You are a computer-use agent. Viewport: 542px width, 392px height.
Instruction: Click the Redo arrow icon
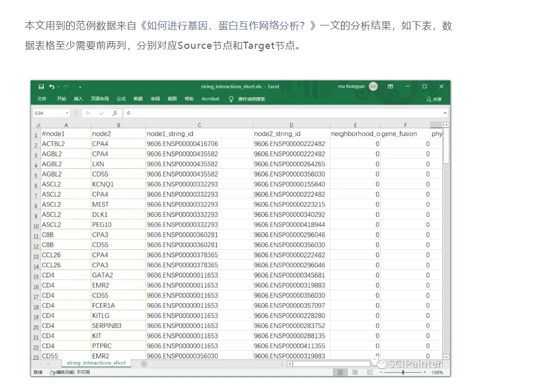pos(66,87)
